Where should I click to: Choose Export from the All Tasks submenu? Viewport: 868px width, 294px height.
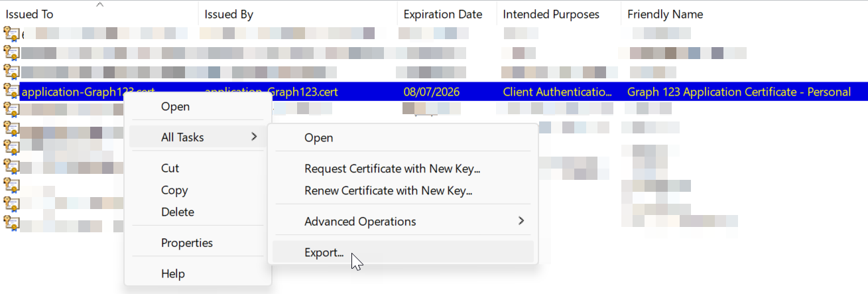(x=403, y=252)
